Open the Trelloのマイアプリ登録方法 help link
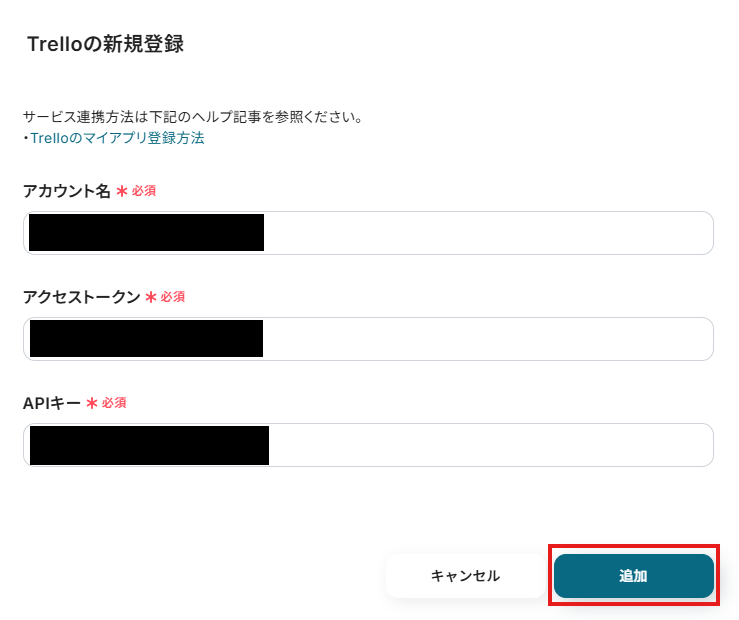The image size is (739, 620). 117,138
